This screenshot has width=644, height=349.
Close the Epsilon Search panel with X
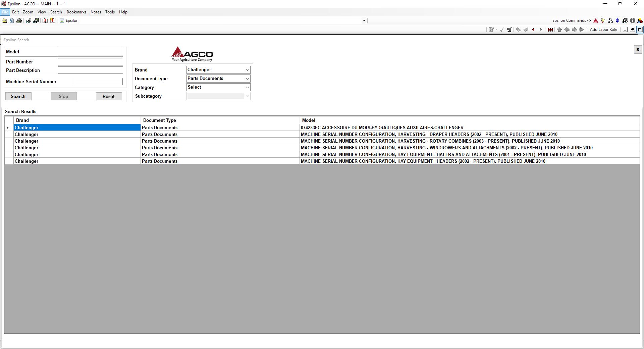coord(638,50)
